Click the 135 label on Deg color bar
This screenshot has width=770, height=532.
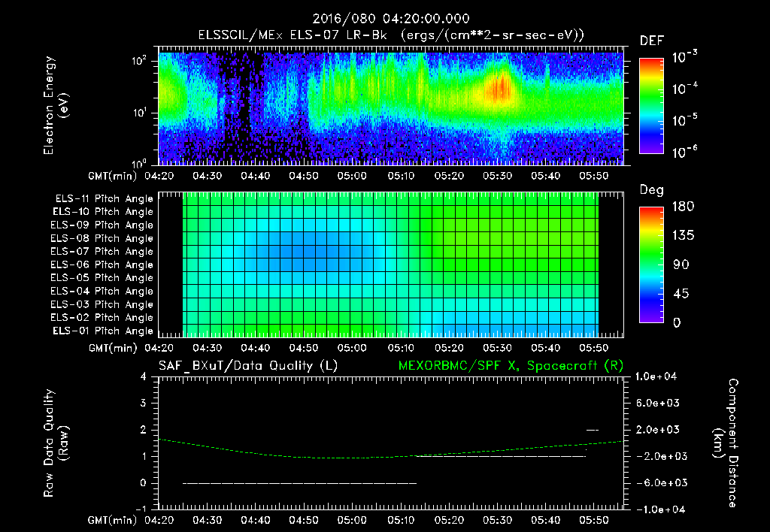tap(683, 236)
